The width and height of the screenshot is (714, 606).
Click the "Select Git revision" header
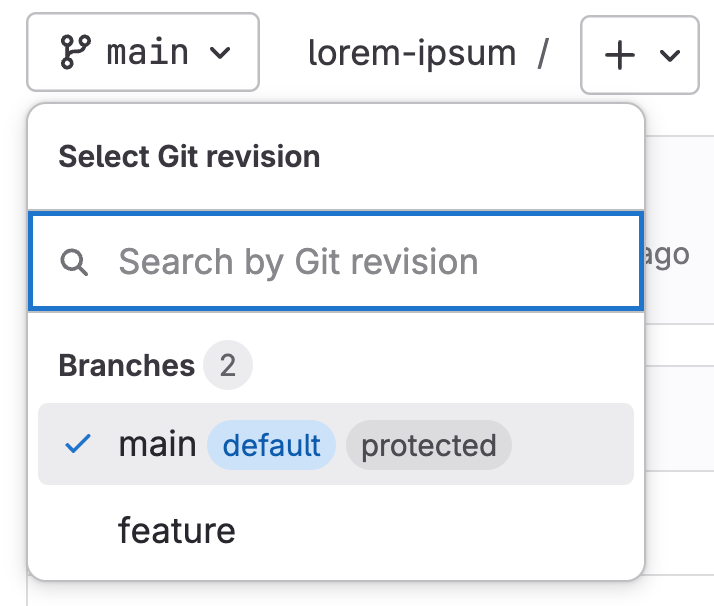point(189,157)
